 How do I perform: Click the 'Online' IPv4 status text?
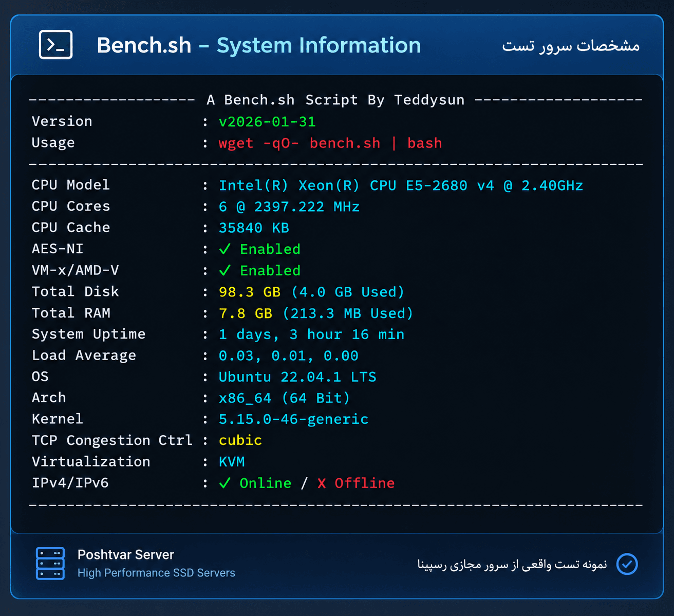(266, 483)
